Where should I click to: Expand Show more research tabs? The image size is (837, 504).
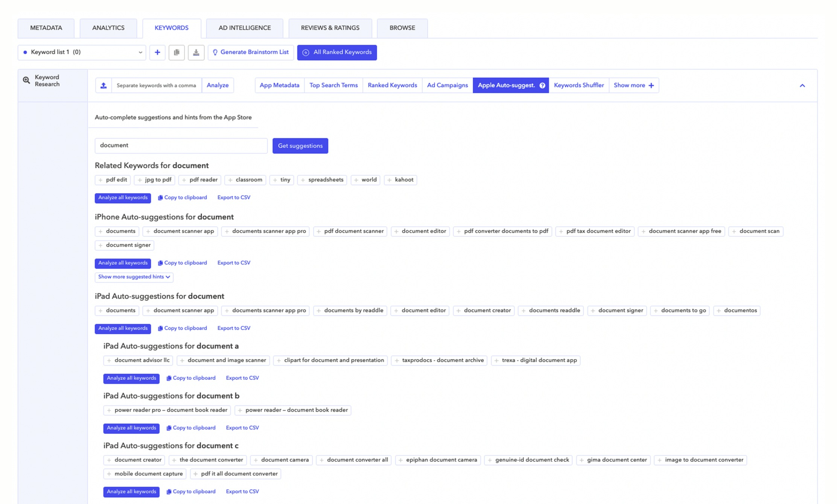(x=634, y=85)
